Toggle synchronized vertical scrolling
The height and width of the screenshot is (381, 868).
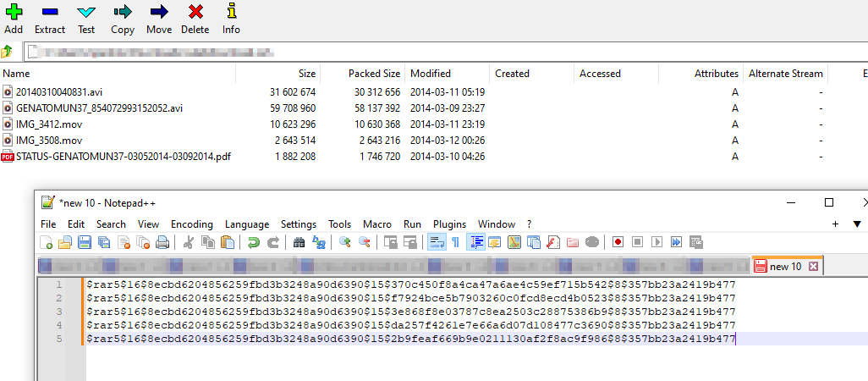tap(391, 242)
